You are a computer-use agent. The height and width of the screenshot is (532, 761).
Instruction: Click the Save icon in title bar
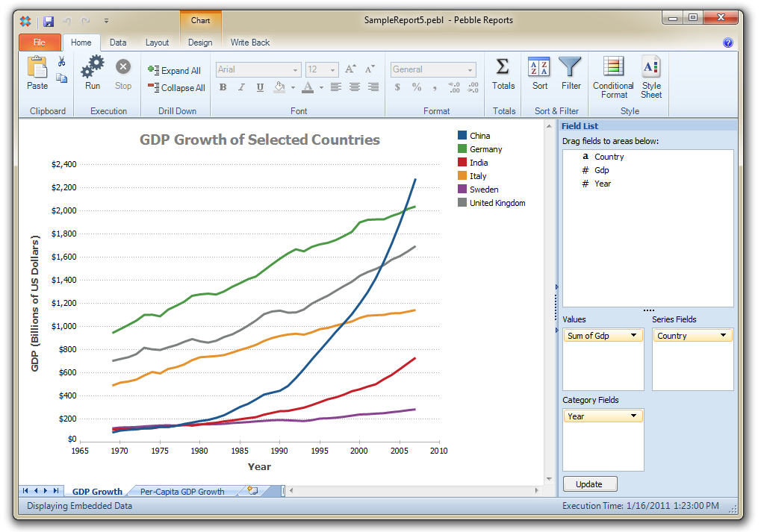point(49,21)
